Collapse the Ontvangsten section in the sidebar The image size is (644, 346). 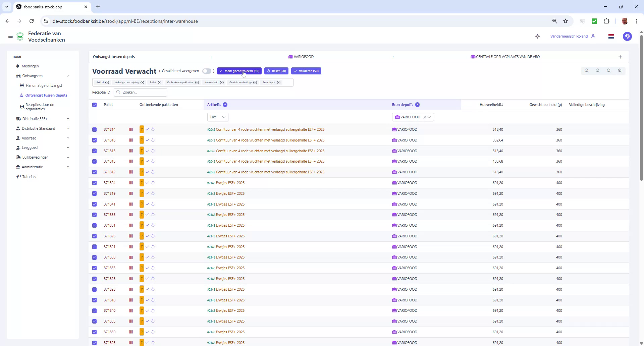point(68,76)
